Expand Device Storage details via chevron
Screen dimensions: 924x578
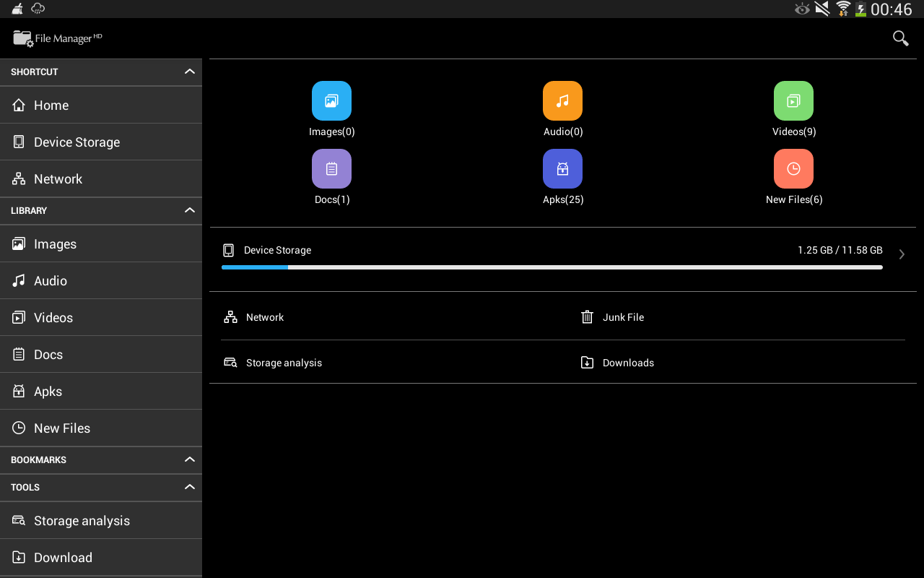901,254
